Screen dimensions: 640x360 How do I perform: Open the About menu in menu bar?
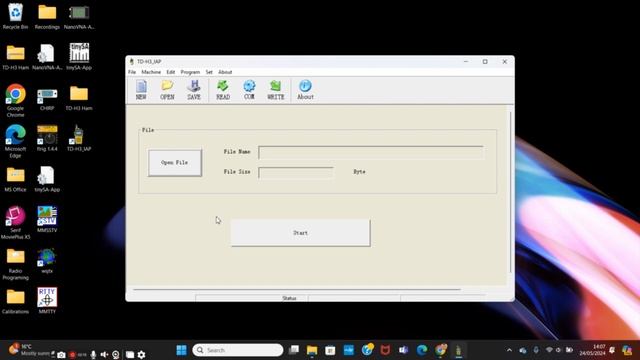coord(225,72)
